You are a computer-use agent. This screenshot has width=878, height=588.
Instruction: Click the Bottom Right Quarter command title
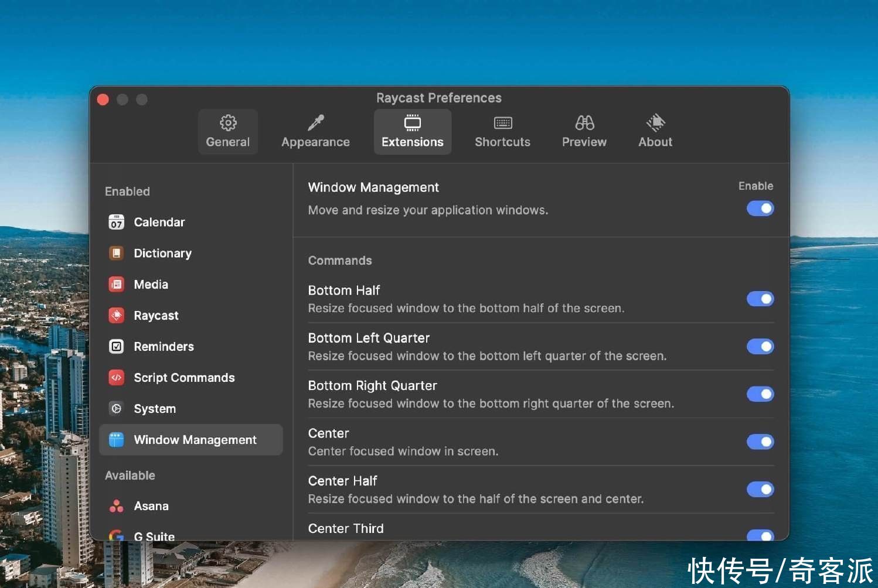click(373, 385)
